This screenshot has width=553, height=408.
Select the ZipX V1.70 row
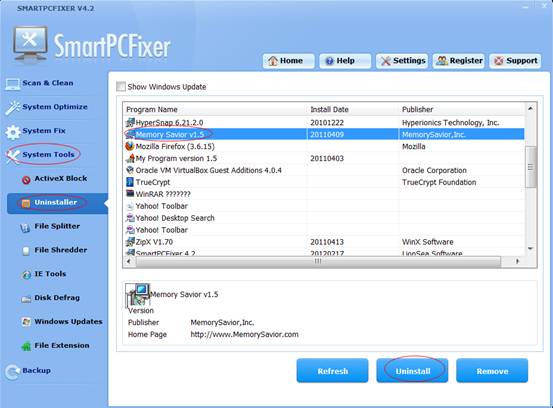click(x=324, y=242)
